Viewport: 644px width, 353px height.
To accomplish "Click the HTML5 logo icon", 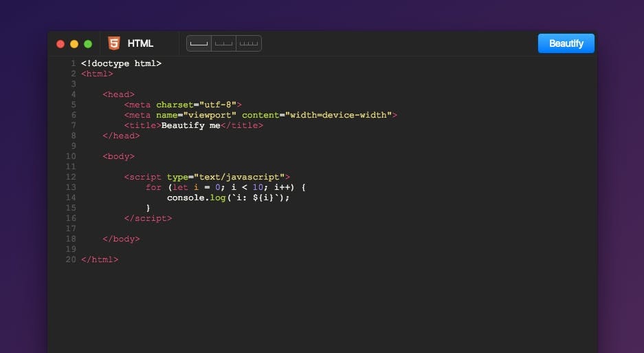I will click(114, 43).
